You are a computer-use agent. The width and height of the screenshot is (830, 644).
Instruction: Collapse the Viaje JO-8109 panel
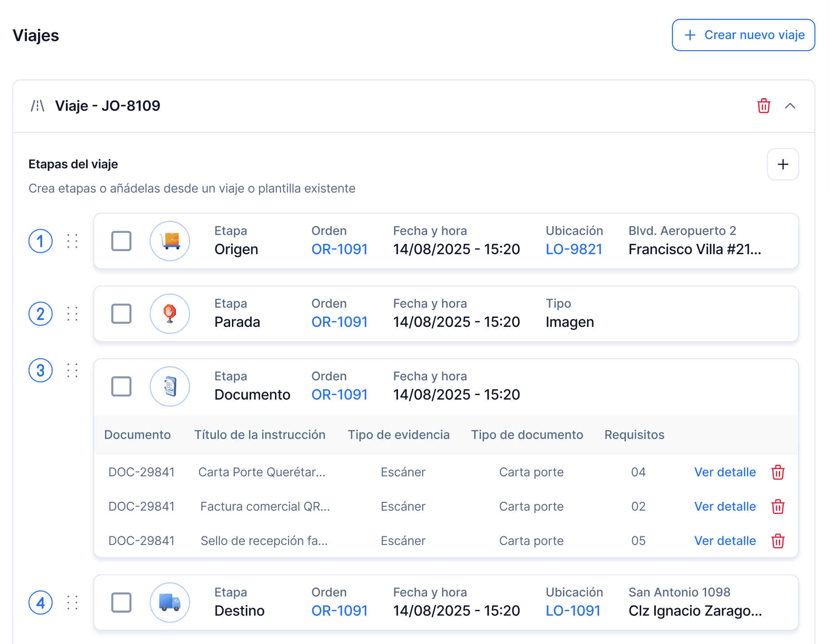coord(790,106)
